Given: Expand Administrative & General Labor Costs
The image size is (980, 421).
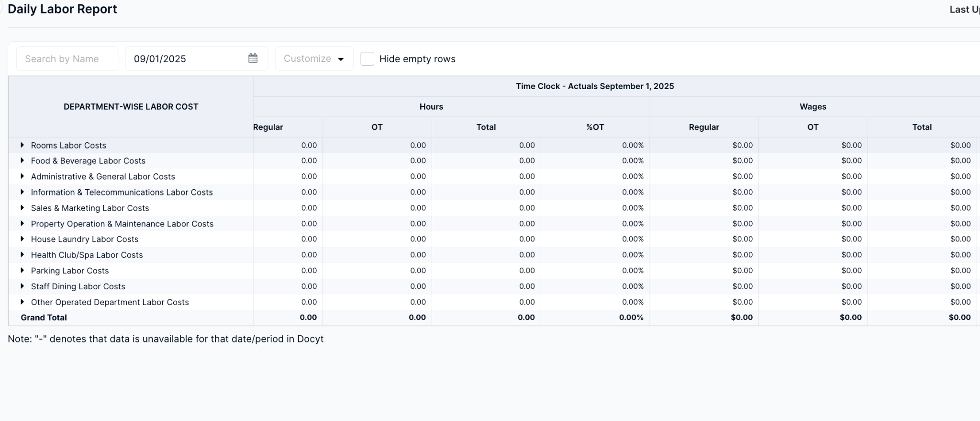Looking at the screenshot, I should 22,177.
